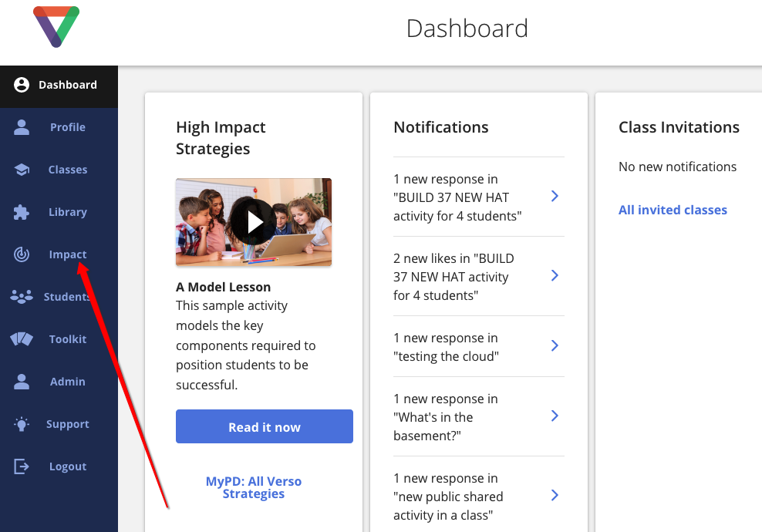Select the Dashboard menu item
Screen dimensions: 762x532
(x=59, y=85)
